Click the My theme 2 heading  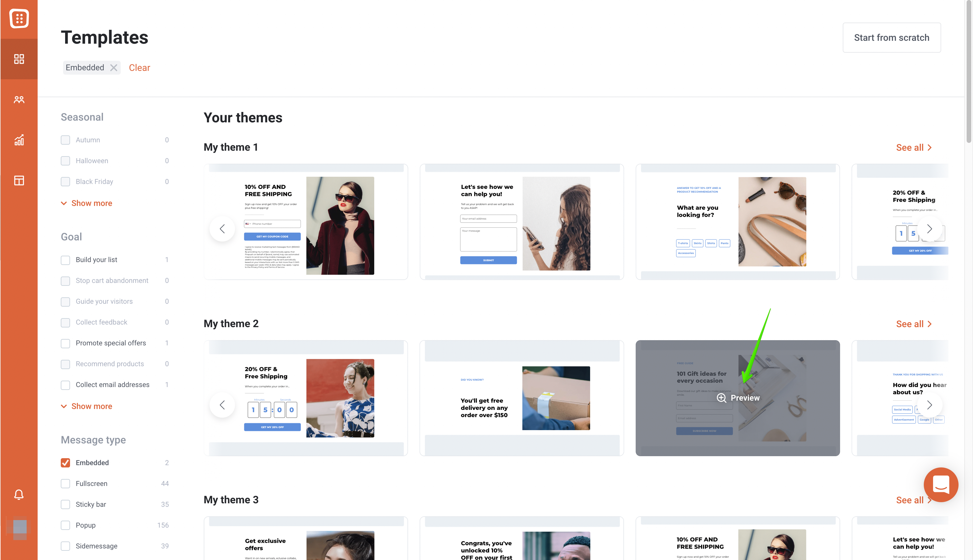tap(231, 324)
